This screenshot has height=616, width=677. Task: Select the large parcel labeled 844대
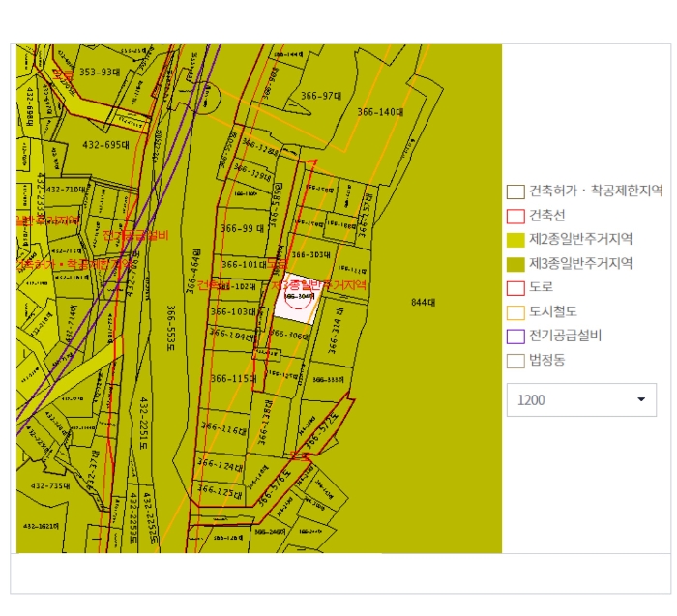424,303
